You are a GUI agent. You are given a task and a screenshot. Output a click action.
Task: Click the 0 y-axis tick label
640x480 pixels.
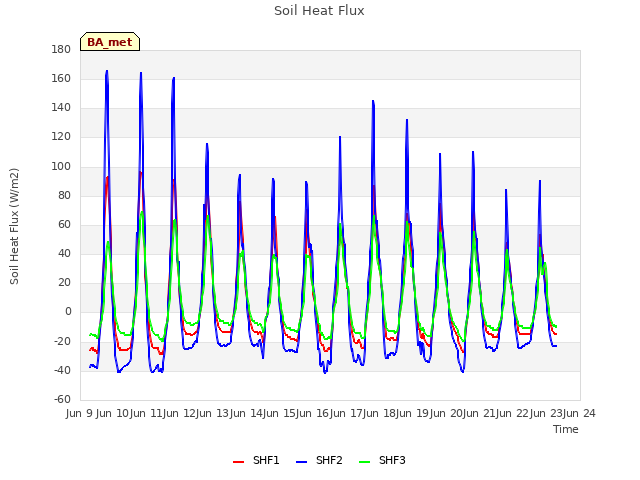point(68,312)
